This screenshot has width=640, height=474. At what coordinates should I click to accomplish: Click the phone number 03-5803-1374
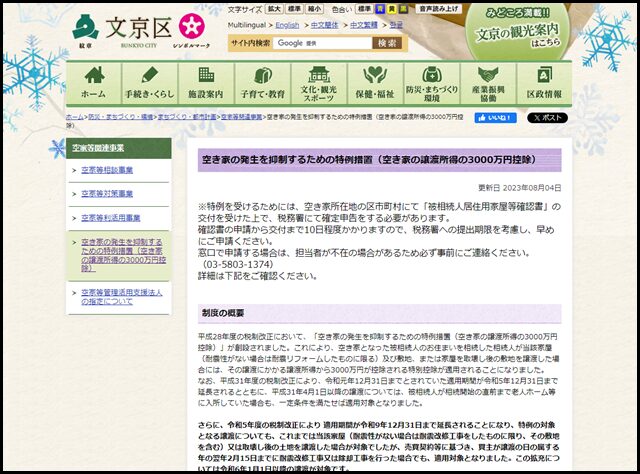(x=238, y=264)
